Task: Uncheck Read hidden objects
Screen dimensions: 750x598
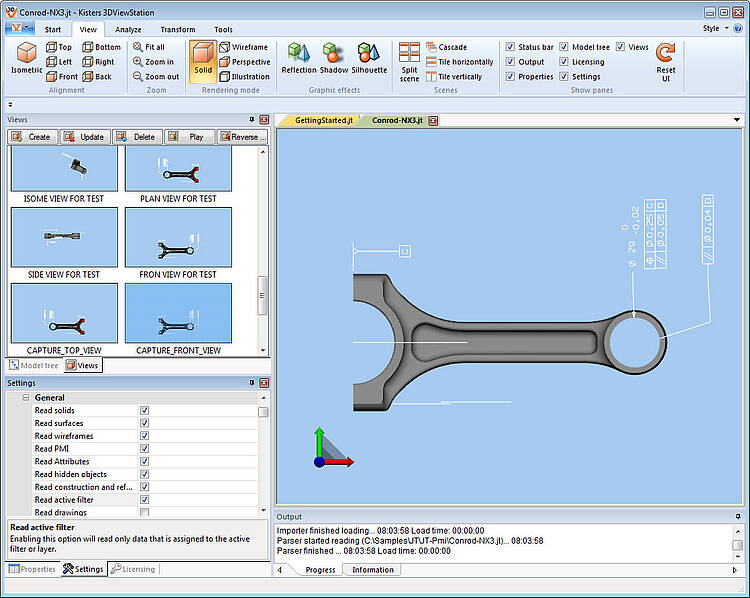Action: coord(144,474)
